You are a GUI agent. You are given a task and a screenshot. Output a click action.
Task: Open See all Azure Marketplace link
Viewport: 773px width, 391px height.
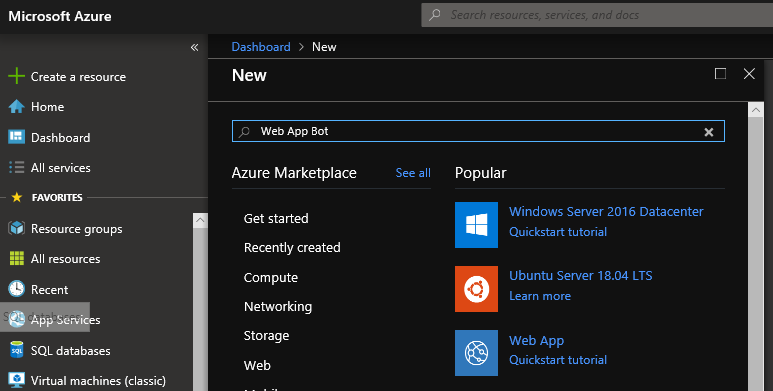pyautogui.click(x=413, y=173)
